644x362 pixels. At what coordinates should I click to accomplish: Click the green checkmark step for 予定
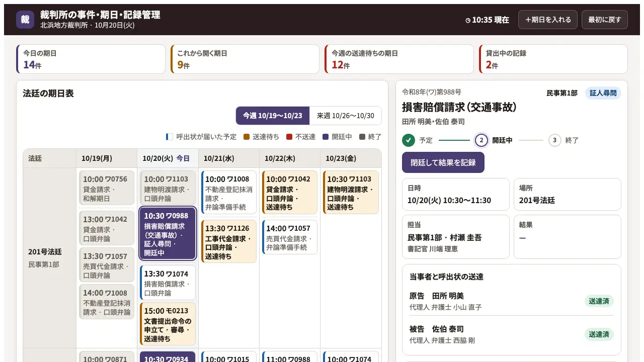[x=409, y=140]
